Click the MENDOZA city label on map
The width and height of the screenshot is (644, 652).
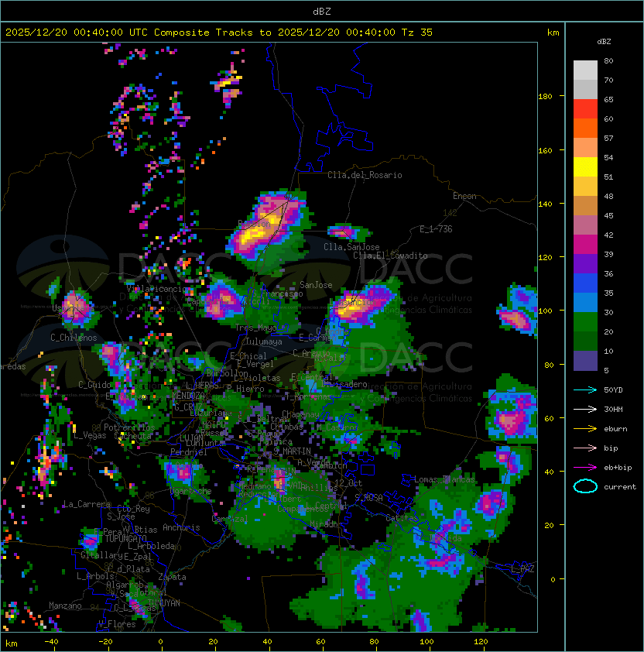coord(188,396)
